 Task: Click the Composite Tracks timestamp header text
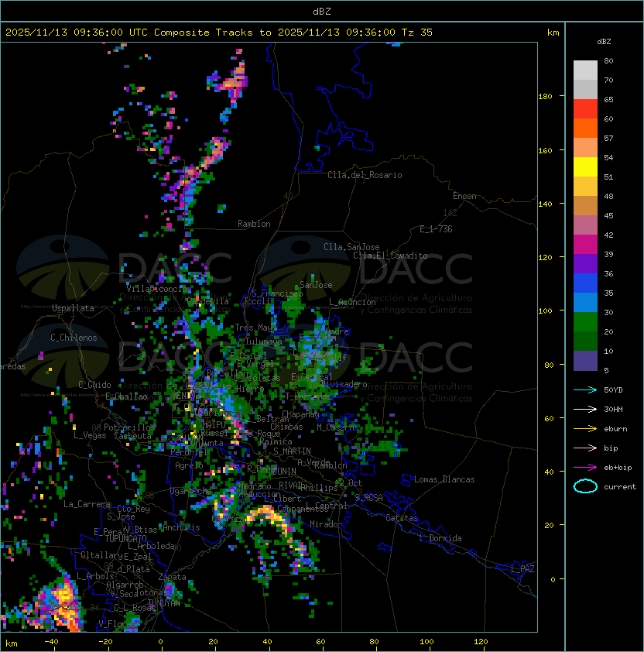click(219, 32)
